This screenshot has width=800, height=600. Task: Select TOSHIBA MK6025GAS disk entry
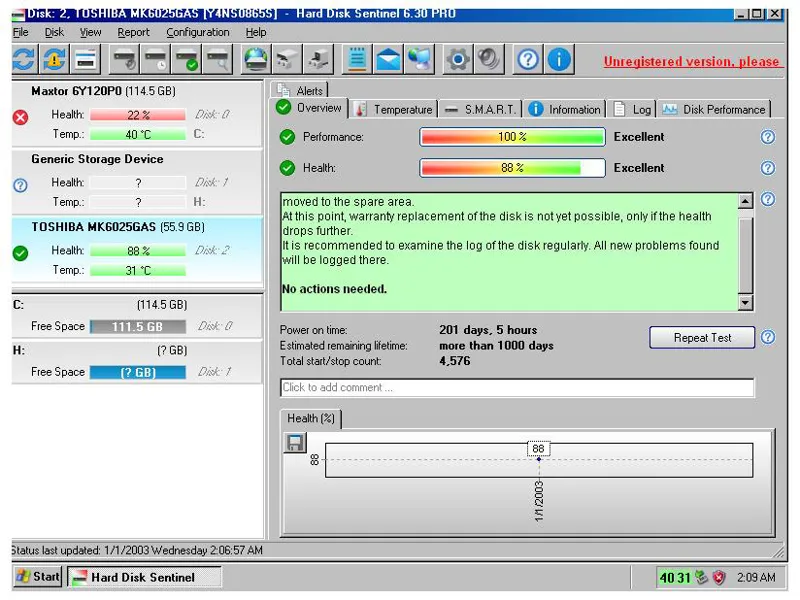click(x=137, y=249)
